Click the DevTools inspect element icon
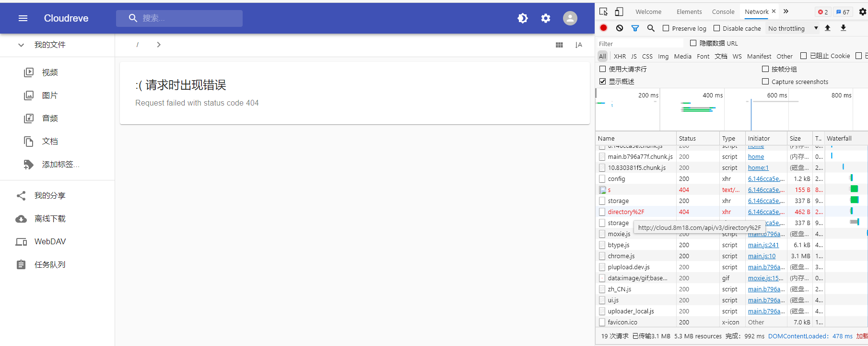The height and width of the screenshot is (346, 868). pyautogui.click(x=604, y=12)
